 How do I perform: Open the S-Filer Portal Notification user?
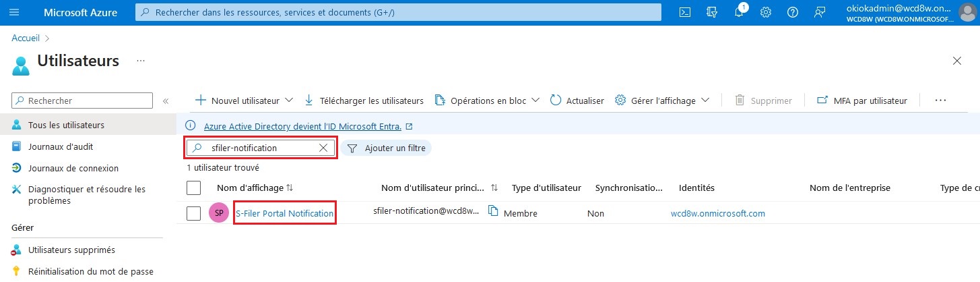284,213
